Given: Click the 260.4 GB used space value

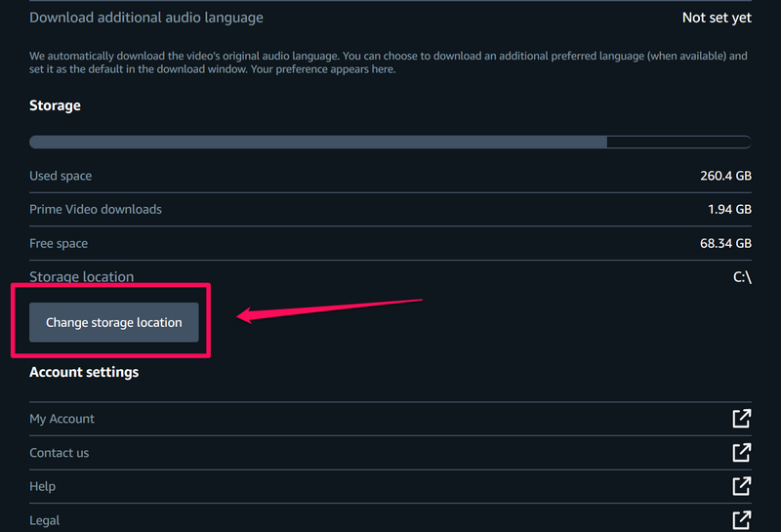Looking at the screenshot, I should tap(723, 176).
